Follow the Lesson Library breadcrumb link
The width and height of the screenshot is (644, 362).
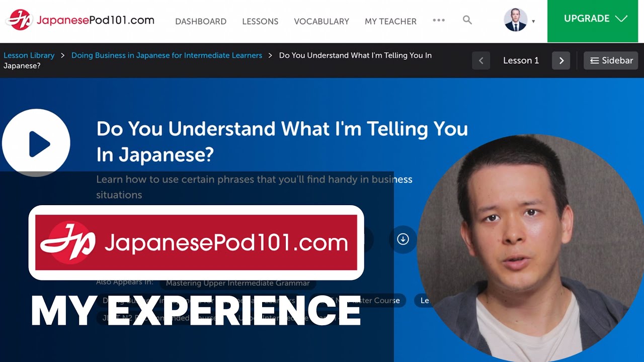pos(29,55)
